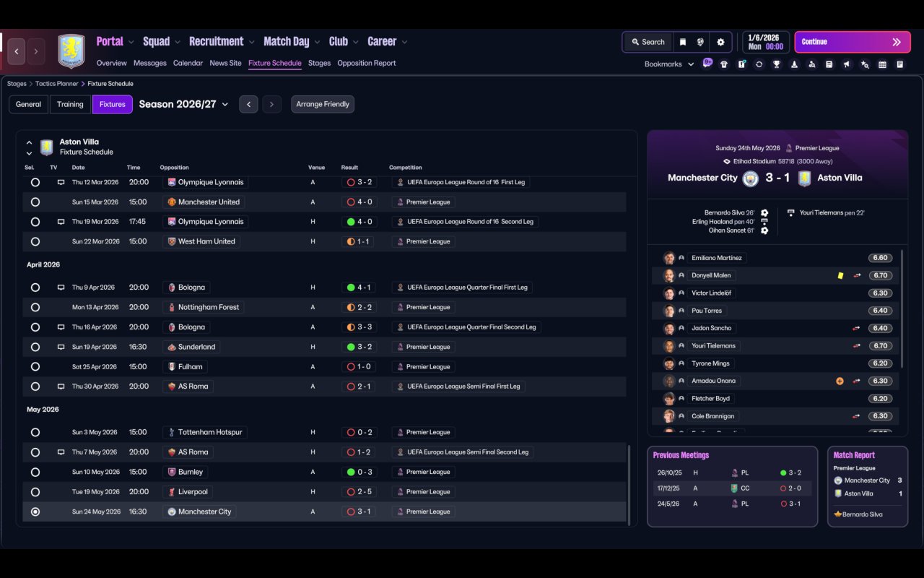Open the Squad dropdown menu
Screen dimensions: 924x578
click(162, 42)
